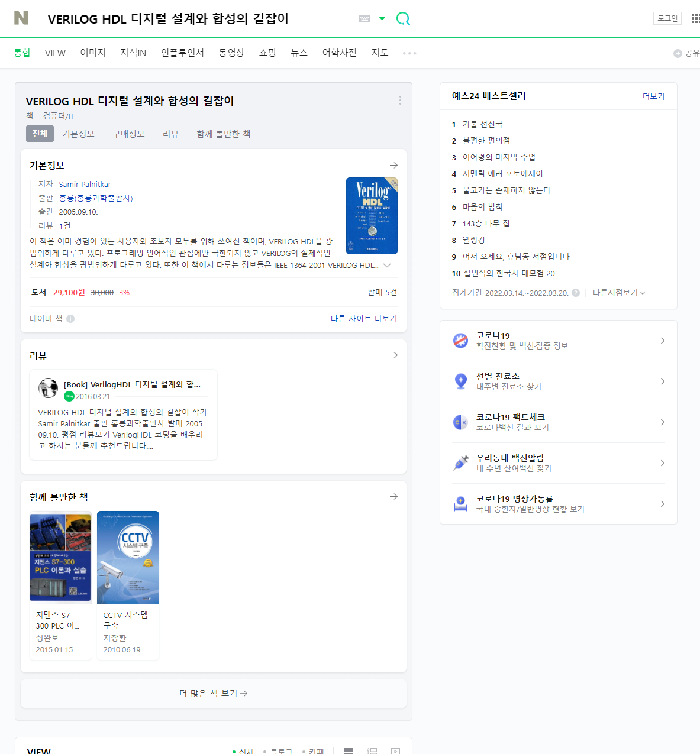This screenshot has height=754, width=700.
Task: Select the 기본정보 book section tab
Action: coord(79,134)
